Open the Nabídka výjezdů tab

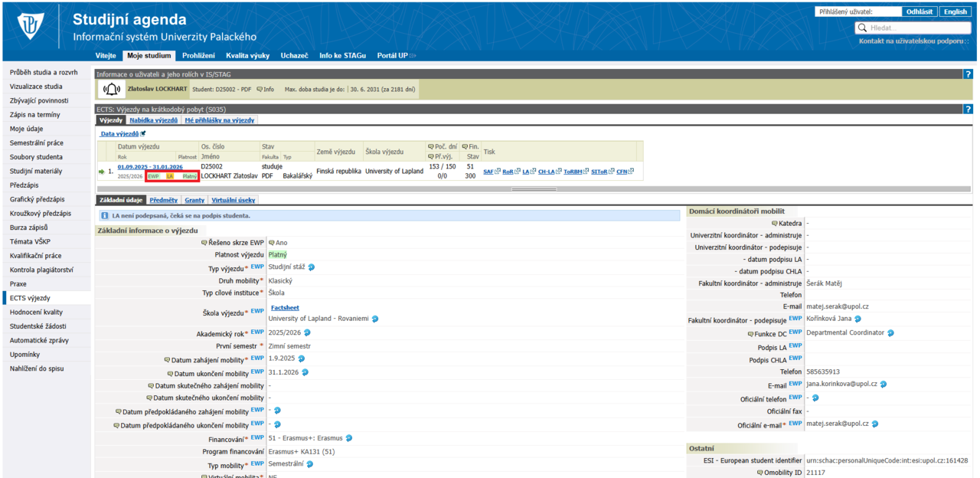click(x=153, y=120)
